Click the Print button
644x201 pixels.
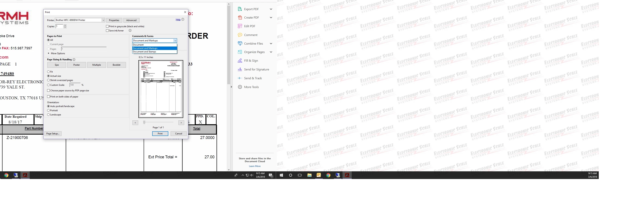160,134
